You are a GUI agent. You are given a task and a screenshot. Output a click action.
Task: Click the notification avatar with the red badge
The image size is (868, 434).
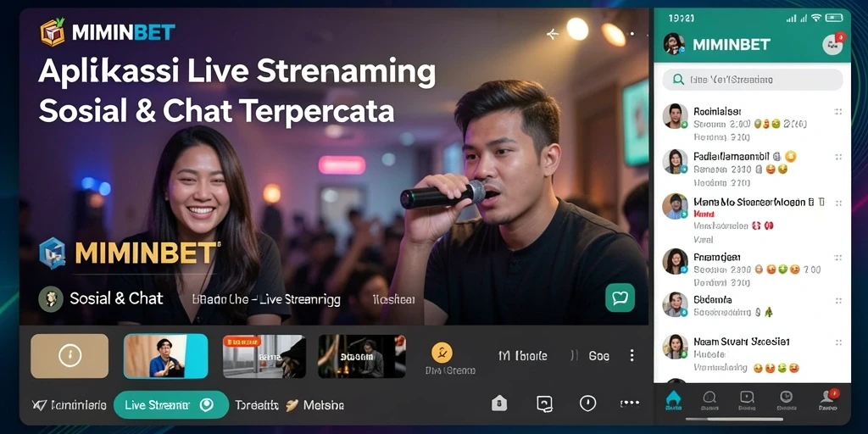[x=833, y=44]
